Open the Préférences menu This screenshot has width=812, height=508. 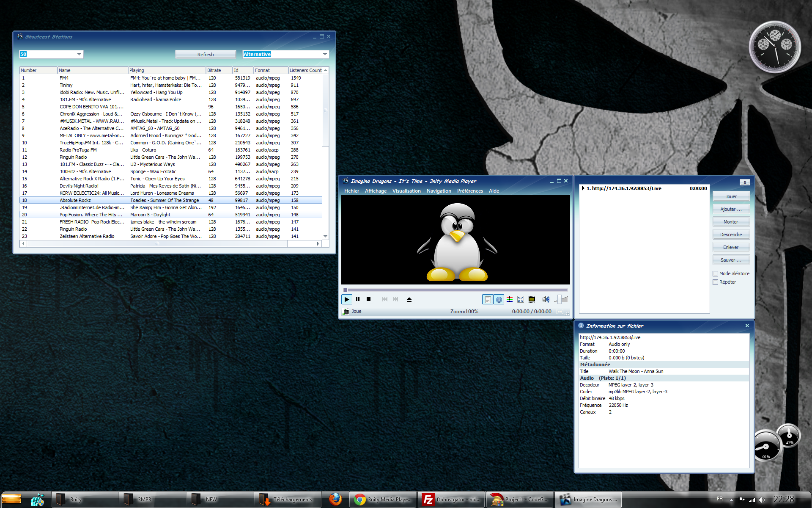click(470, 191)
